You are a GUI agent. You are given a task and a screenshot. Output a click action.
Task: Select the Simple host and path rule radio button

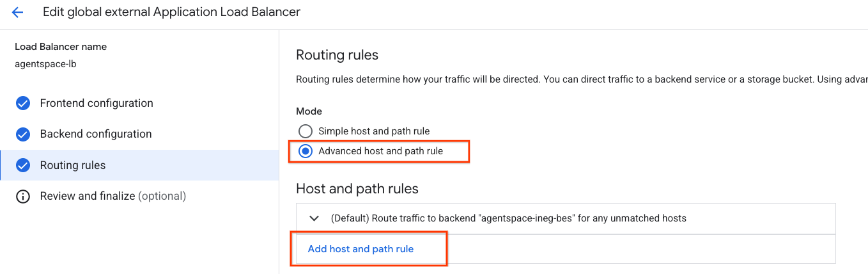(x=306, y=131)
